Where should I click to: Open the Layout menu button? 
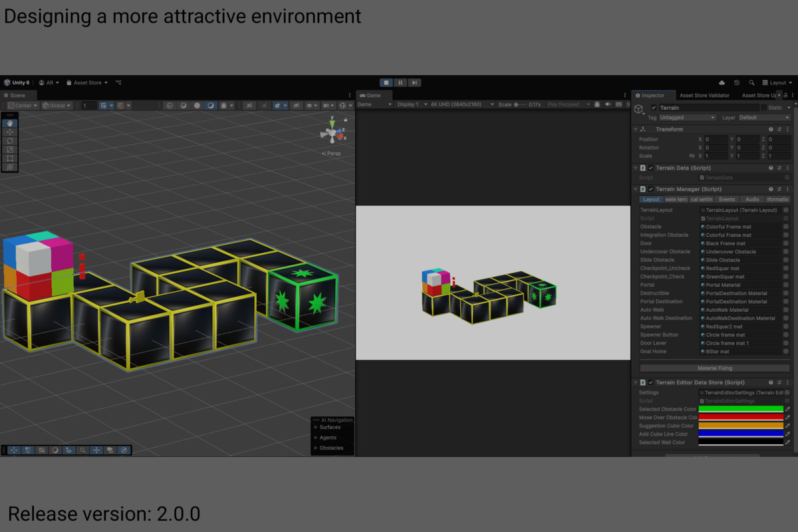coord(777,83)
